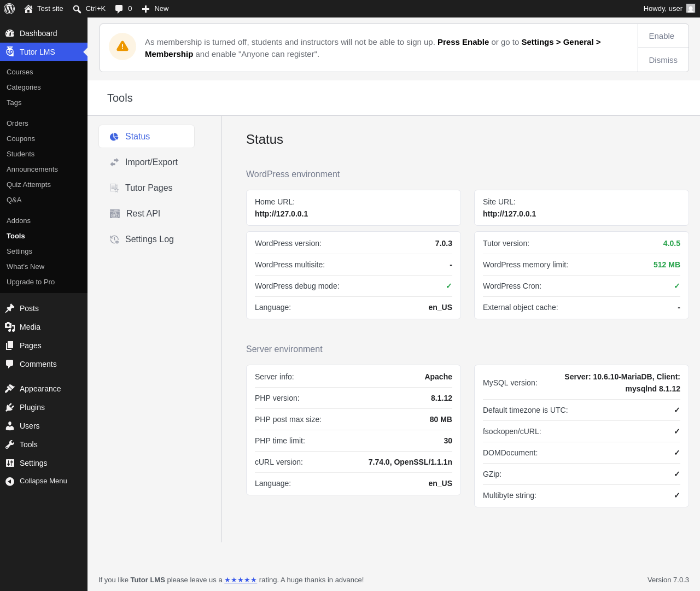Click the lower Settings sliders icon

click(10, 463)
